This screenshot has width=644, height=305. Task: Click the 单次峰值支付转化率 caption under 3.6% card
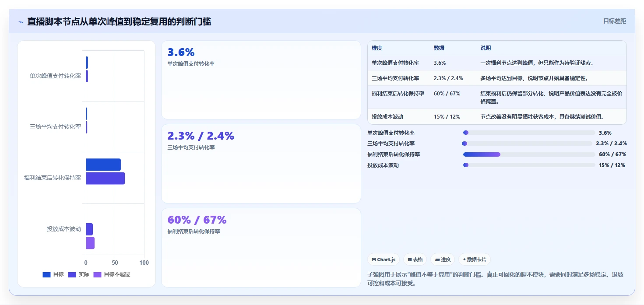(191, 64)
